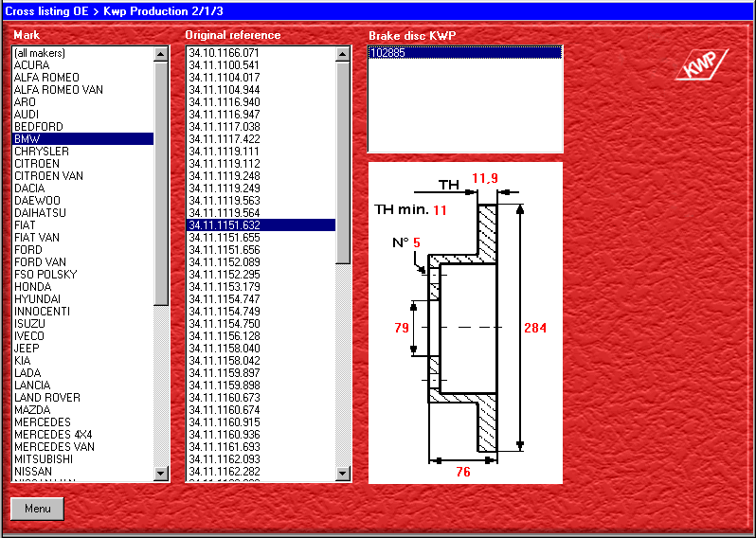Choose CHRYSLER maker
Image resolution: width=756 pixels, height=538 pixels.
point(82,152)
